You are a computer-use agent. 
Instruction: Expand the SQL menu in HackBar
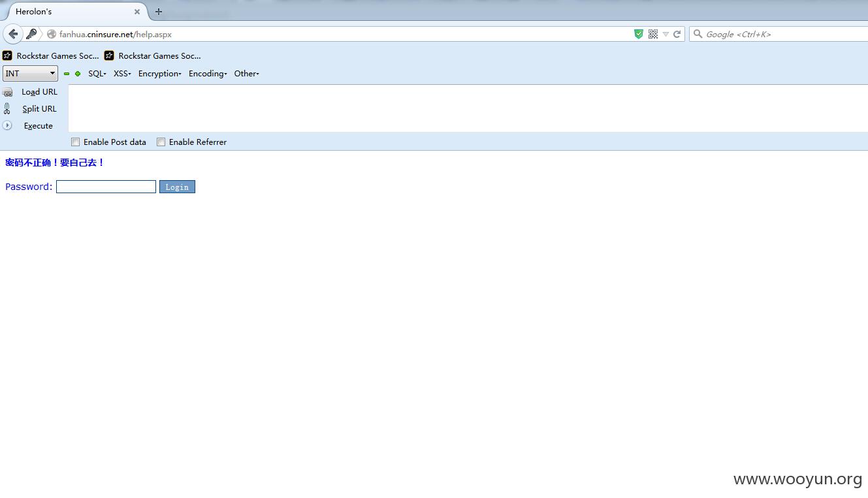pos(97,74)
